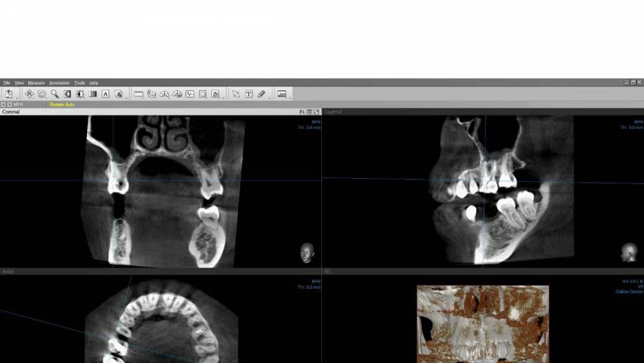644x363 pixels.
Task: Open the Annotation menu
Action: pos(59,83)
